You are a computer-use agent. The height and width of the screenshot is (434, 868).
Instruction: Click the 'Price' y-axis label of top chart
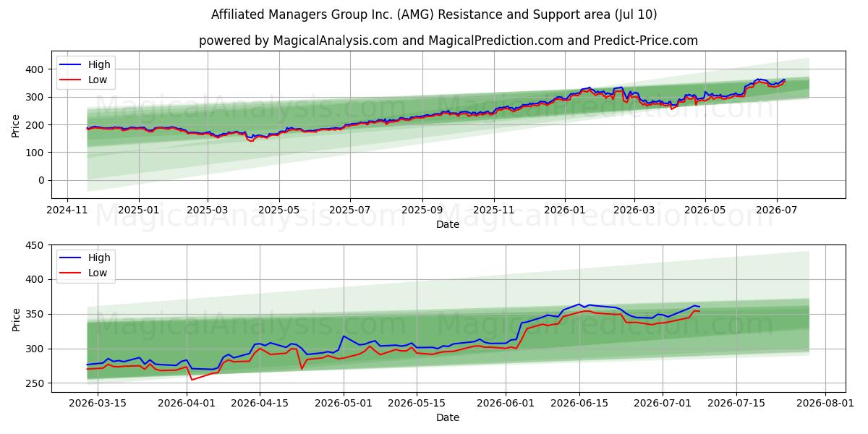[16, 125]
